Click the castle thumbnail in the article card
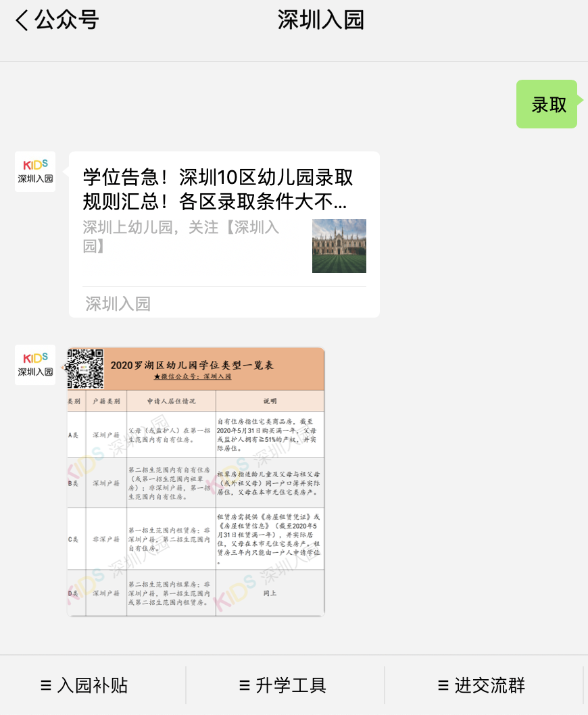588x715 pixels. point(339,246)
